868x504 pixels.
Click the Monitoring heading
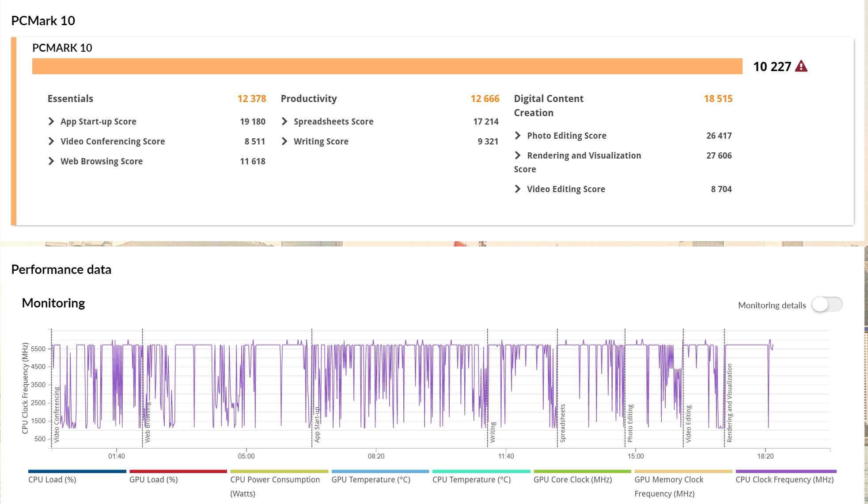click(53, 303)
